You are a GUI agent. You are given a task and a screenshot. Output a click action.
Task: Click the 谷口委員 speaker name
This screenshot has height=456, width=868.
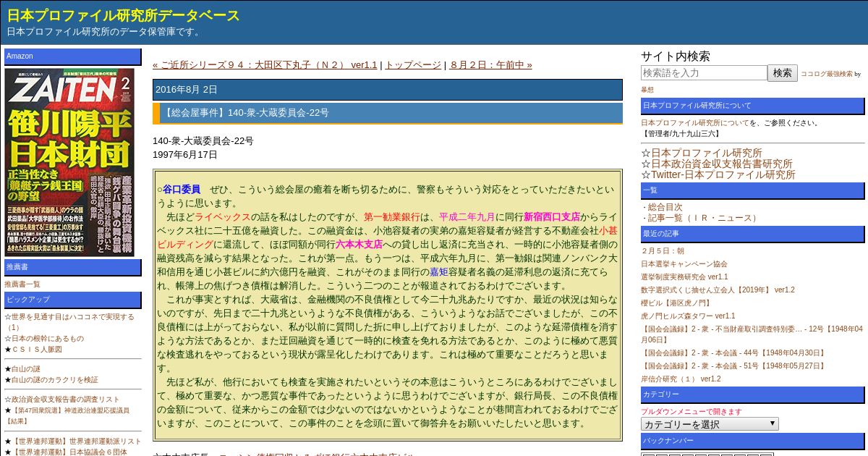(182, 190)
